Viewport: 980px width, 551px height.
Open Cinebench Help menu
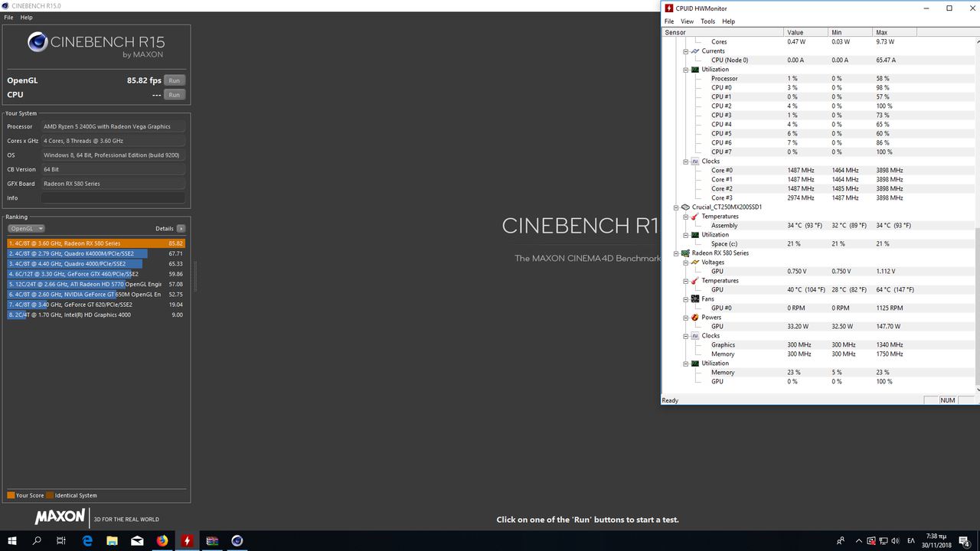coord(26,18)
